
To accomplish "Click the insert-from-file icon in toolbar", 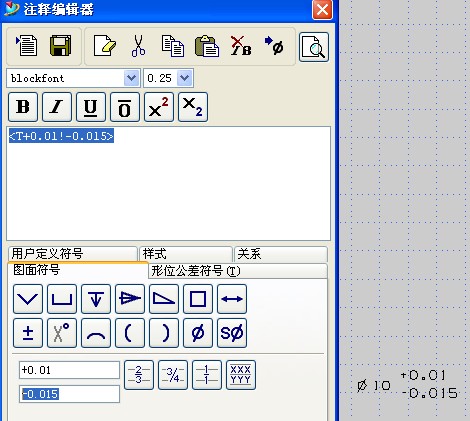I will point(27,46).
